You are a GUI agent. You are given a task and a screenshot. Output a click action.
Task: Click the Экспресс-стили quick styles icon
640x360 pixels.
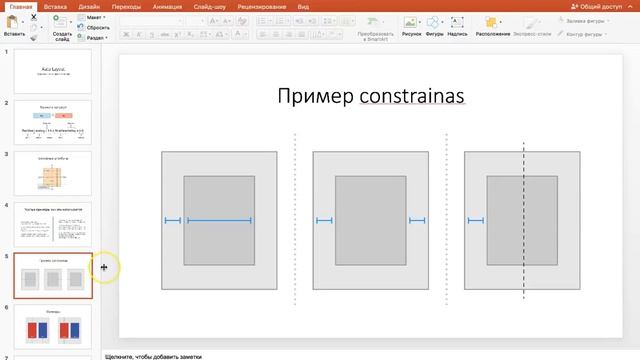click(x=532, y=22)
